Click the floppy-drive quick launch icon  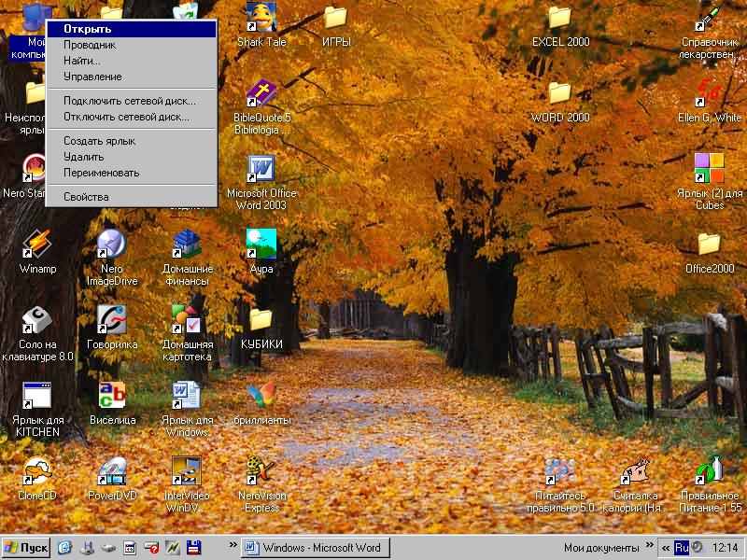(87, 548)
